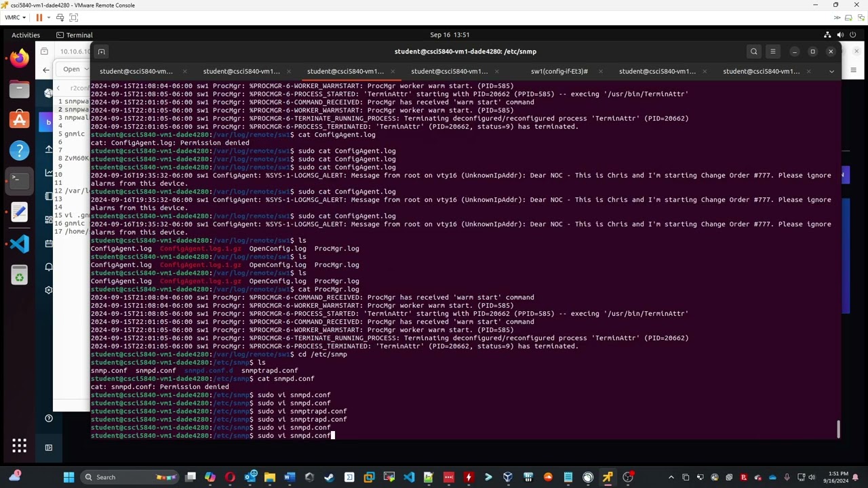This screenshot has width=868, height=488.
Task: Open Microsoft Word from Windows taskbar
Action: click(290, 477)
